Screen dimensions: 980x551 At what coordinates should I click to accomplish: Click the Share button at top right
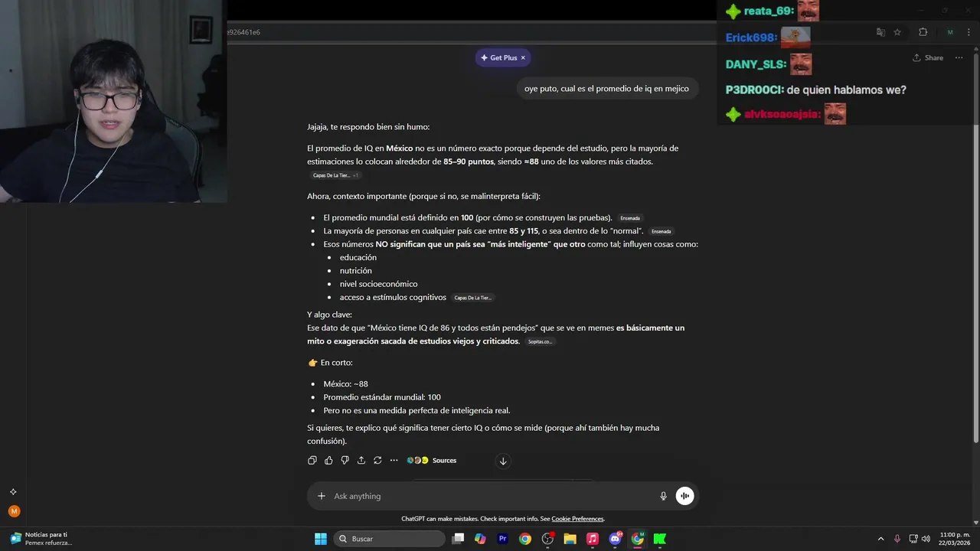coord(928,57)
